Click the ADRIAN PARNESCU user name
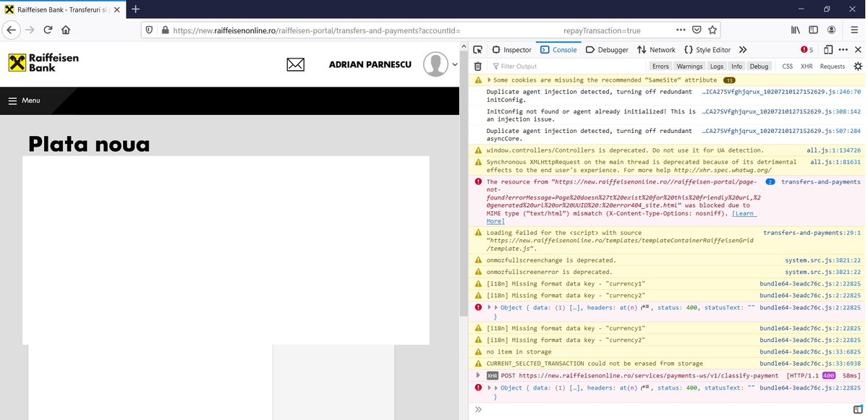This screenshot has width=868, height=420. pos(370,64)
